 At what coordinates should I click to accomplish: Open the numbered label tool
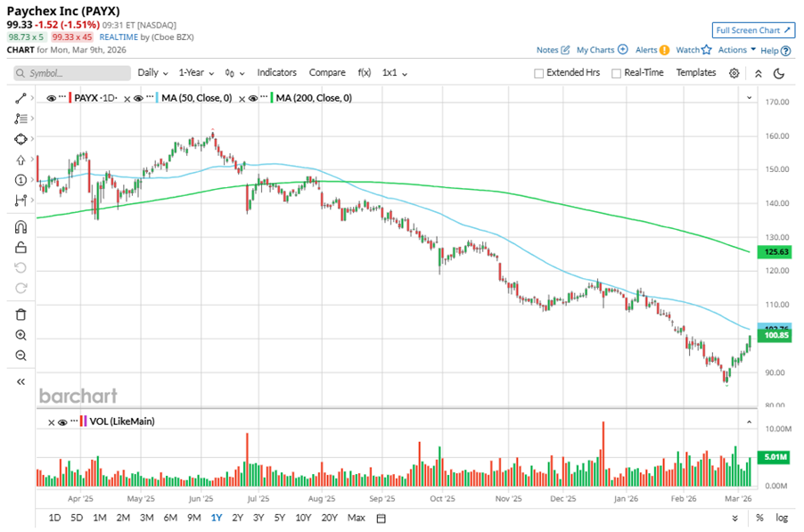coord(21,180)
